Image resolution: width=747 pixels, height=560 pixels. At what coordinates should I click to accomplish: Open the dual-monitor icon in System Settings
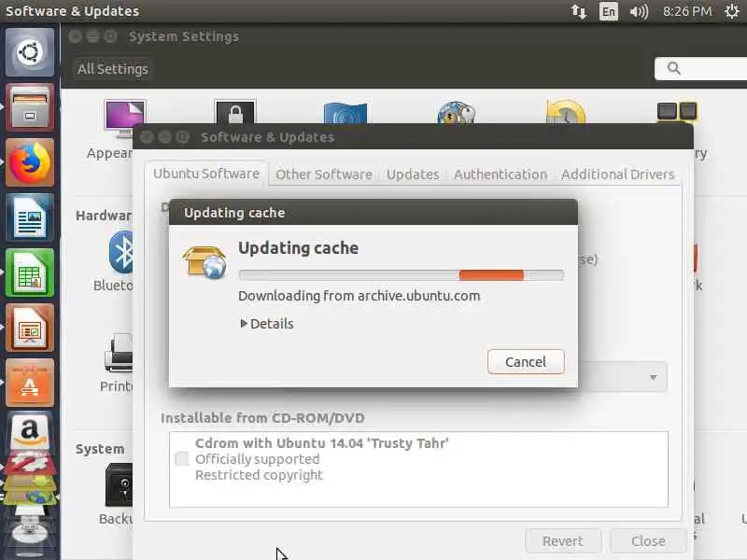[x=677, y=112]
